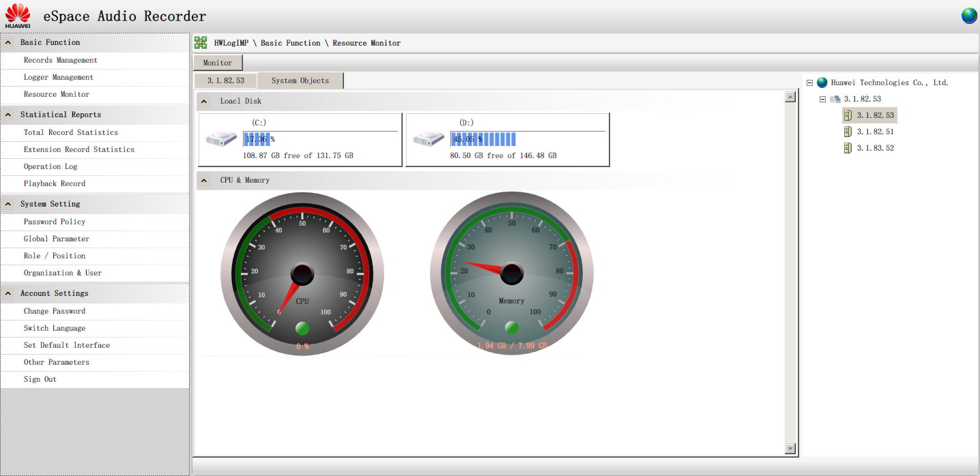Open Password Policy settings
The image size is (980, 476).
(55, 222)
